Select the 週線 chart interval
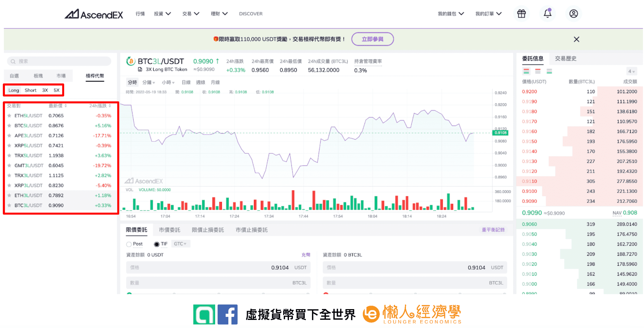The image size is (644, 328). (x=201, y=83)
